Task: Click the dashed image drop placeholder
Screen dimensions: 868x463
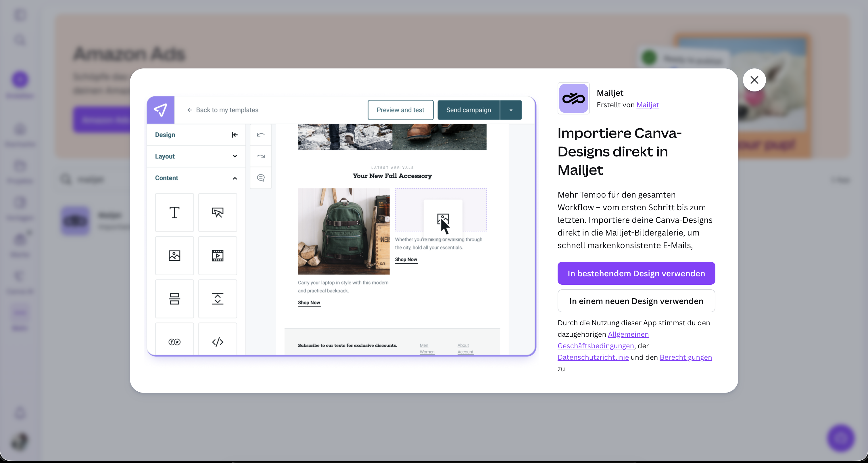Action: point(441,210)
